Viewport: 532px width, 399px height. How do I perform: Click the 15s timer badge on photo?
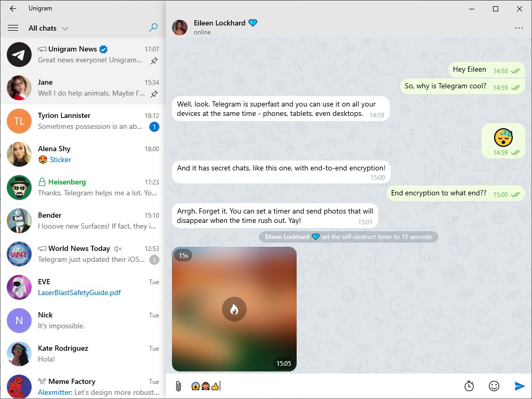tap(183, 256)
